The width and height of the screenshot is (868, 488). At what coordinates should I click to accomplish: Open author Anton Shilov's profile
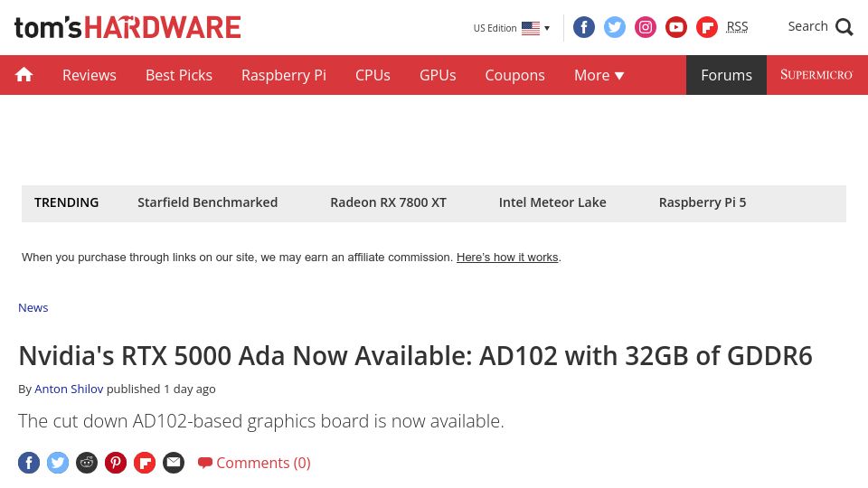(x=69, y=389)
